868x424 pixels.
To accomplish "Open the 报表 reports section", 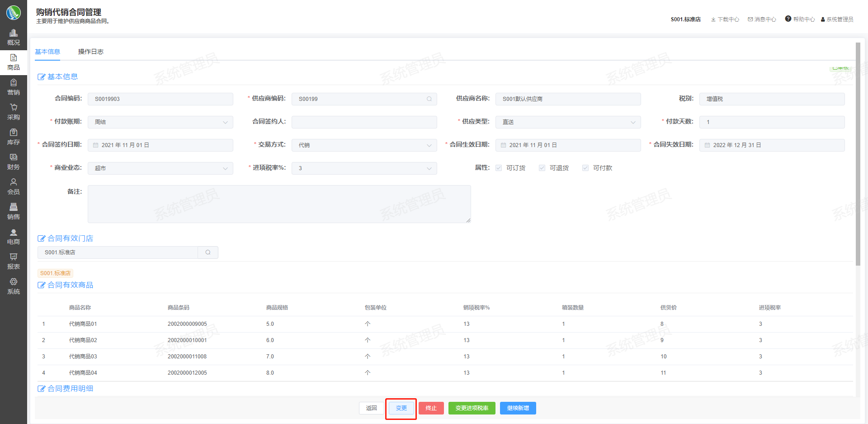I will tap(14, 262).
